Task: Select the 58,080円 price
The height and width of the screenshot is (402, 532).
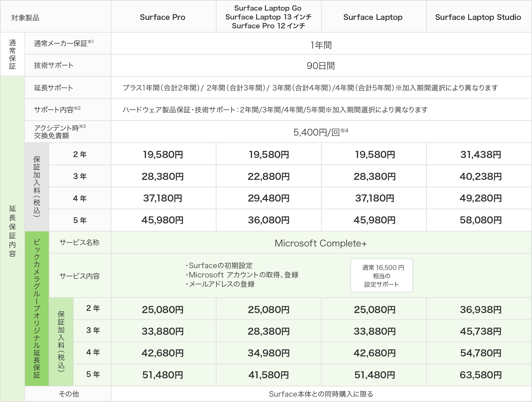Action: (481, 220)
